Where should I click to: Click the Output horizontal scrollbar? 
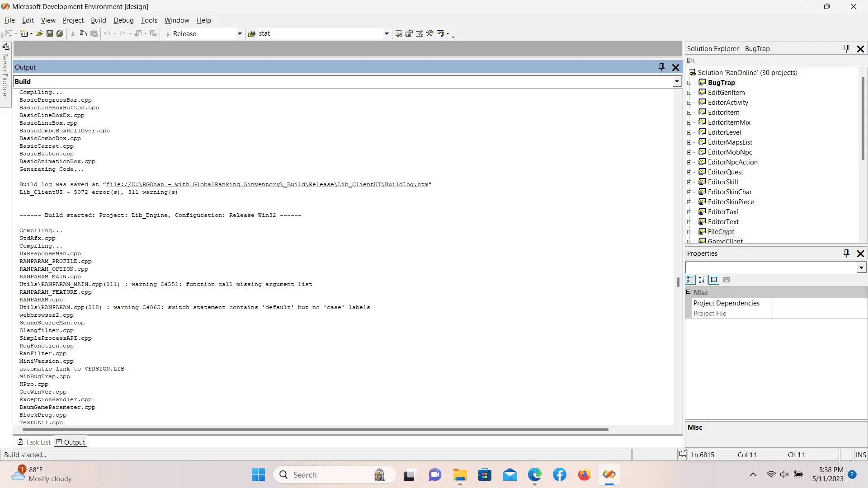click(316, 430)
